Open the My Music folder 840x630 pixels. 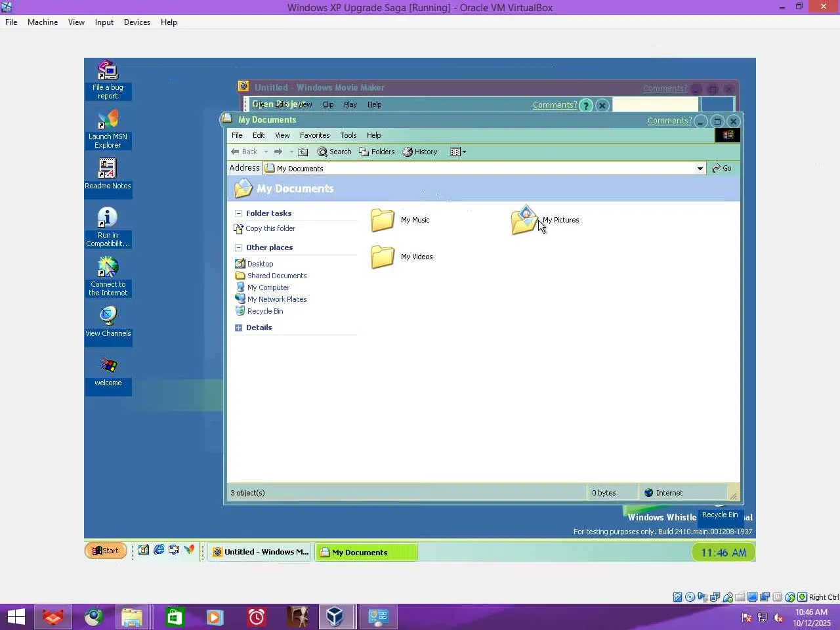tap(400, 220)
